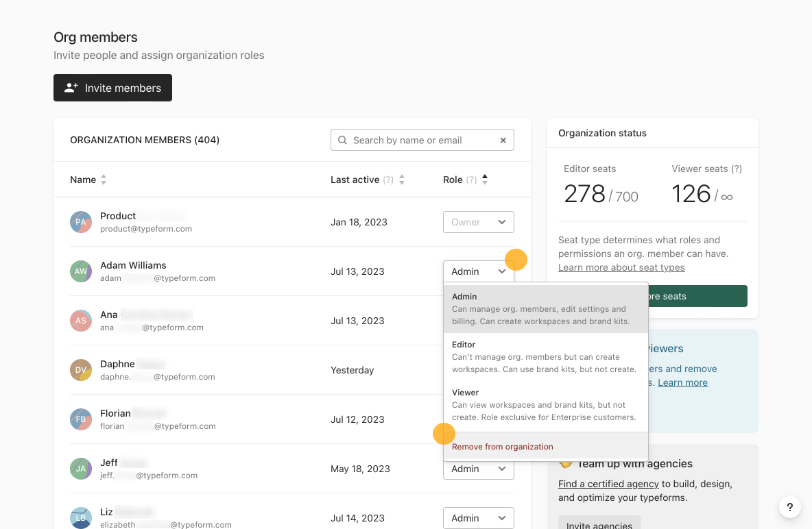The height and width of the screenshot is (529, 812).
Task: Open Learn more about seat types link
Action: pyautogui.click(x=621, y=268)
